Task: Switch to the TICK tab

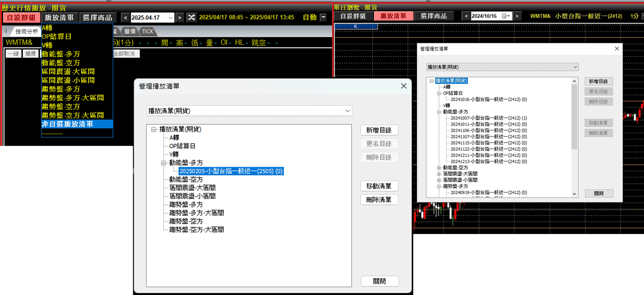Action: coord(147,31)
